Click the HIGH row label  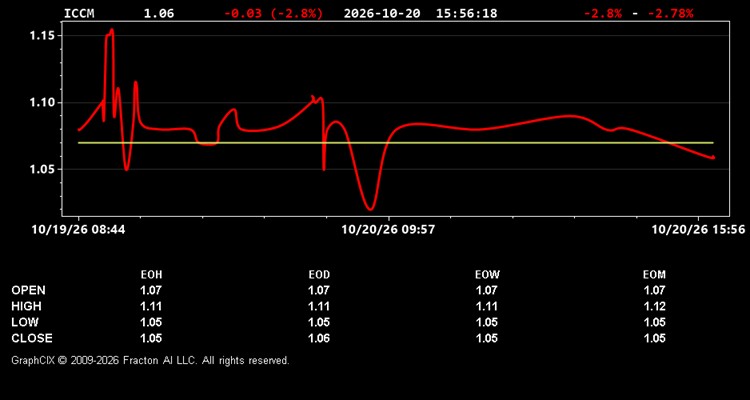point(26,306)
